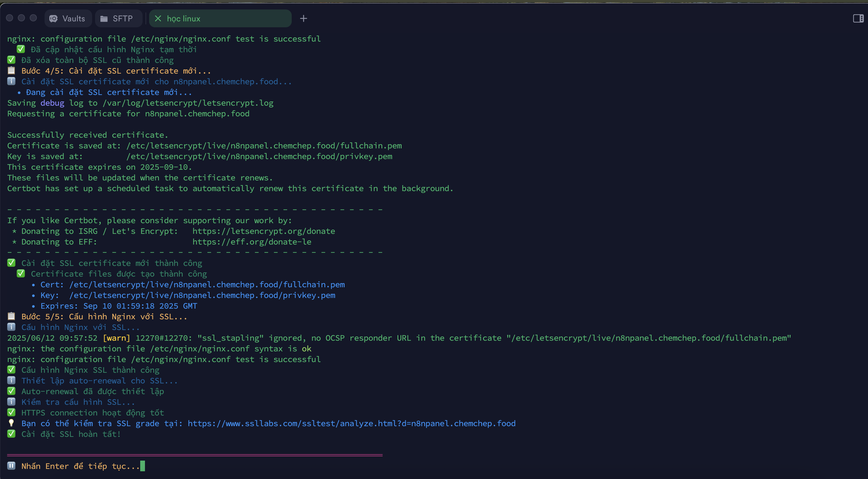Toggle the right sidebar panel icon
This screenshot has height=479, width=868.
point(858,18)
